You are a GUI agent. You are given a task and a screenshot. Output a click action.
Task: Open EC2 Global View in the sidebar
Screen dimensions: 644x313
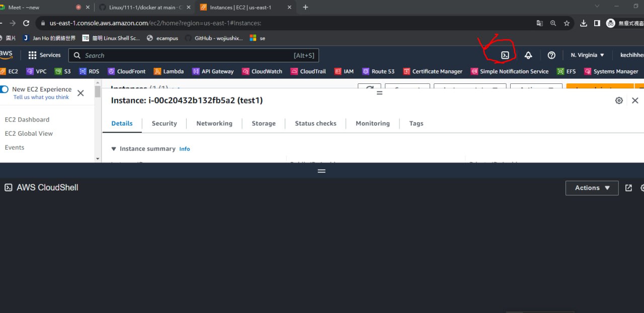29,134
